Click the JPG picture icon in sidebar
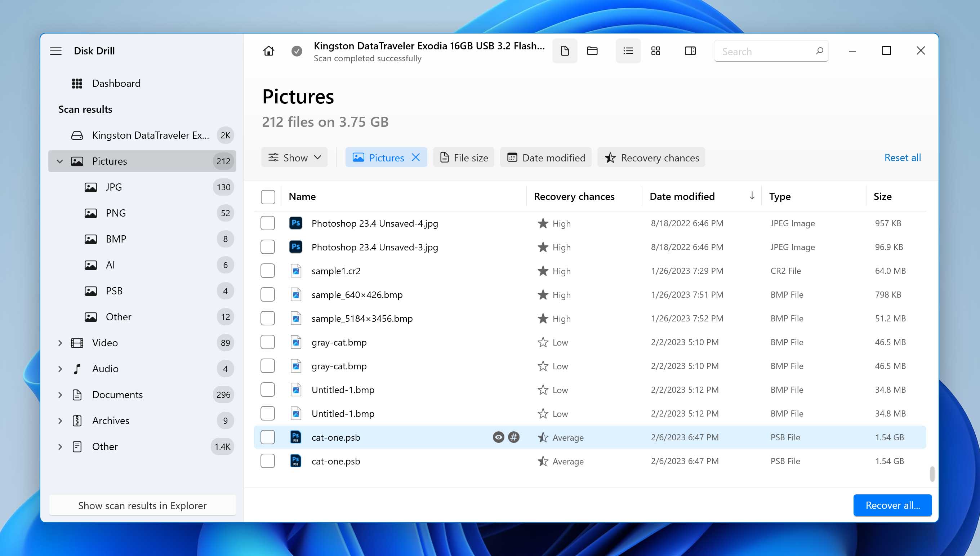Viewport: 980px width, 556px height. (x=90, y=187)
